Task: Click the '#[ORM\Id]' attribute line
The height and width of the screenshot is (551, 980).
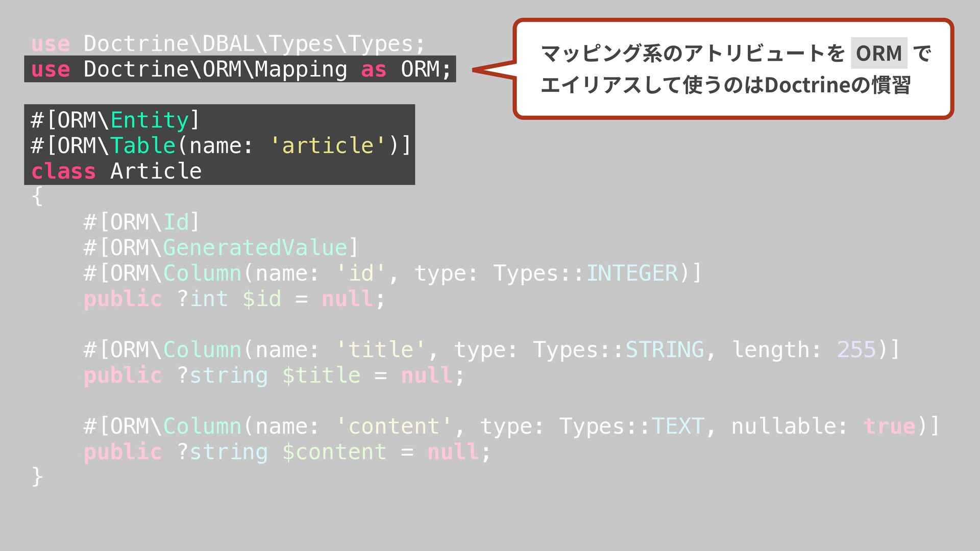Action: [141, 222]
